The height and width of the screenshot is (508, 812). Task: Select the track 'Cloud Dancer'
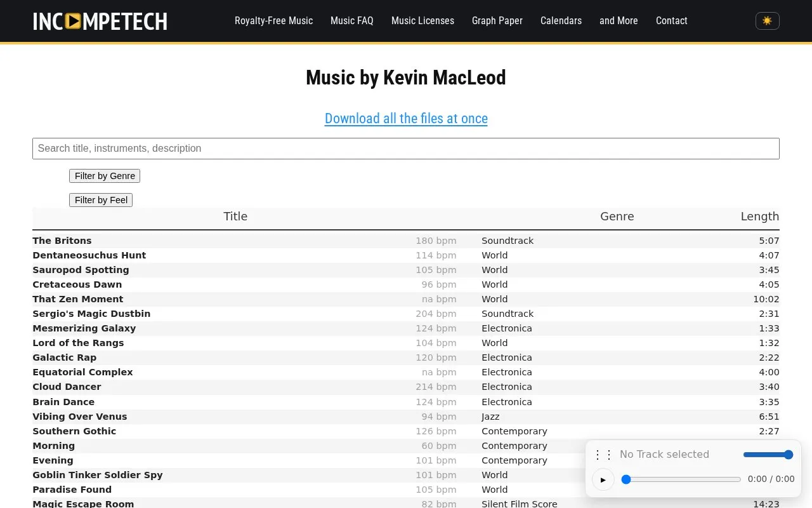(67, 387)
